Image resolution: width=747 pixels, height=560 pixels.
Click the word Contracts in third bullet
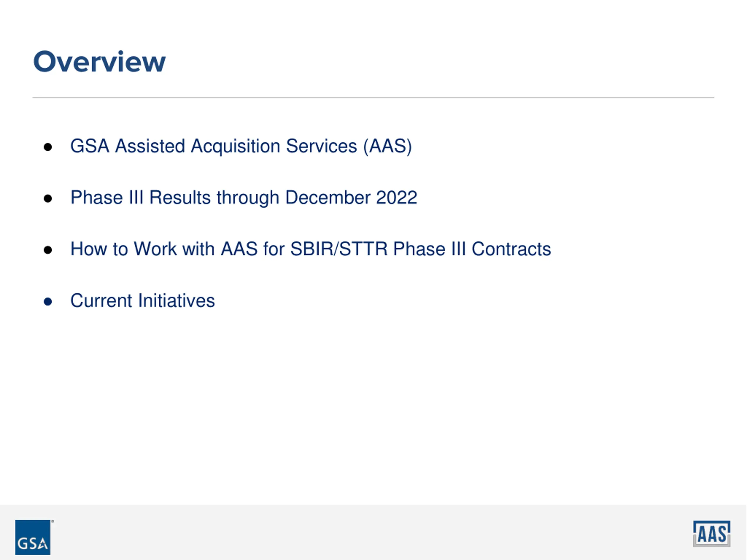511,249
